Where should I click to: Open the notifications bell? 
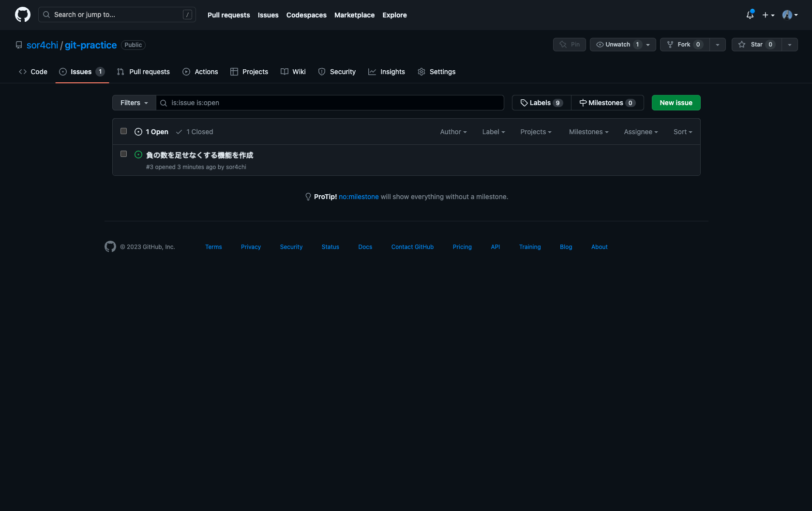(750, 15)
